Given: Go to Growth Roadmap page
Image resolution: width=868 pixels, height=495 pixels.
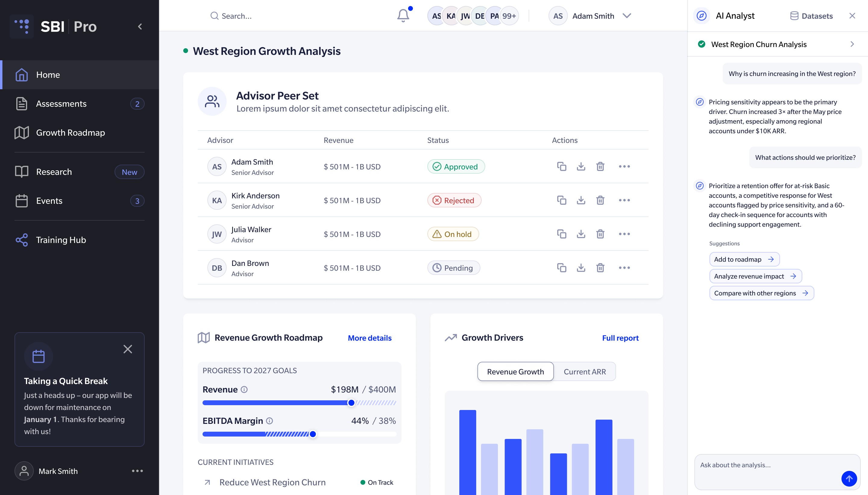Looking at the screenshot, I should (x=80, y=133).
